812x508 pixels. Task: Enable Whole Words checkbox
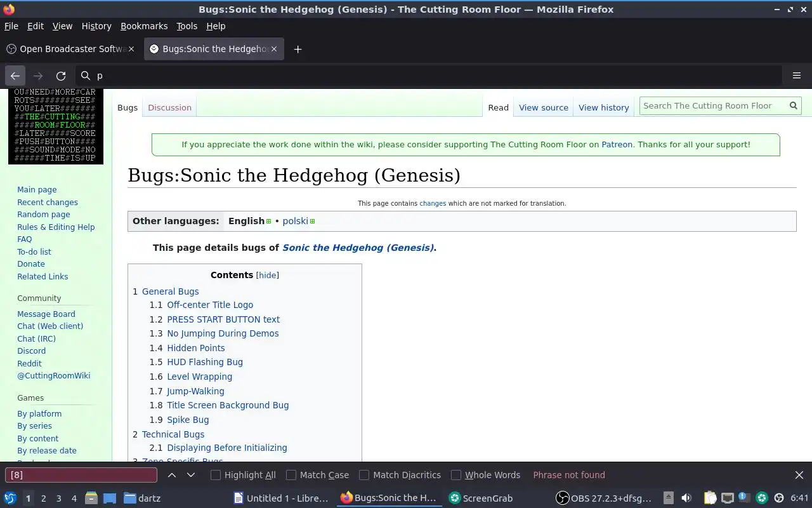[x=456, y=475]
